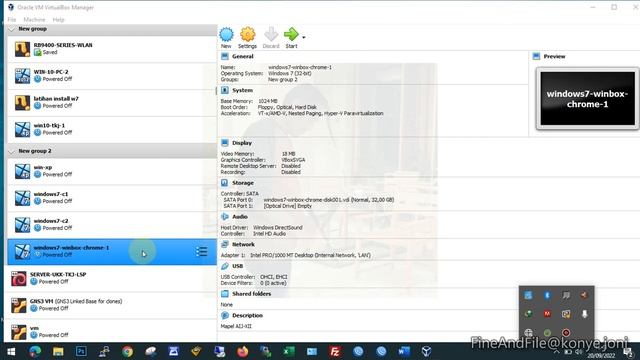Screen dimensions: 640x360
Task: Click the SATA Port 0 disk001.vdi entry
Action: (x=329, y=200)
